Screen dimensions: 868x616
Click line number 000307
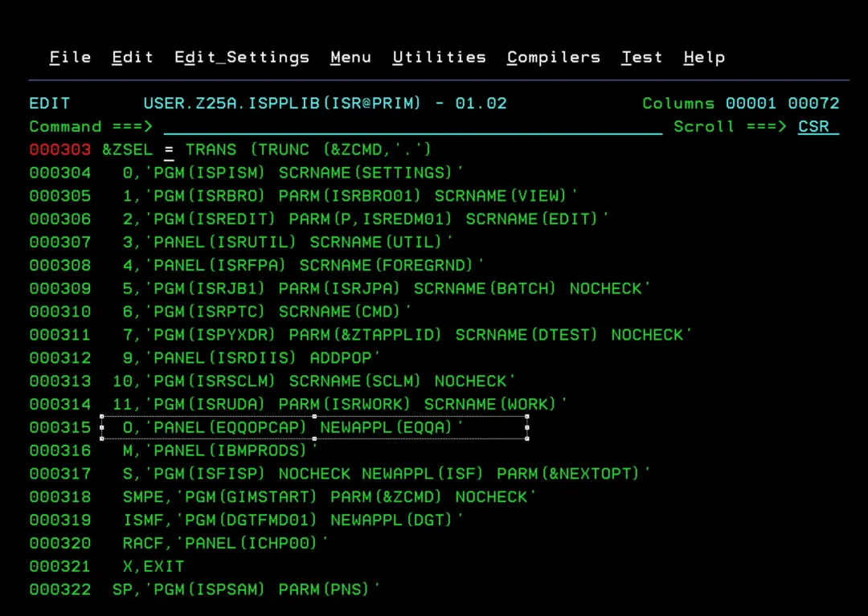click(59, 243)
